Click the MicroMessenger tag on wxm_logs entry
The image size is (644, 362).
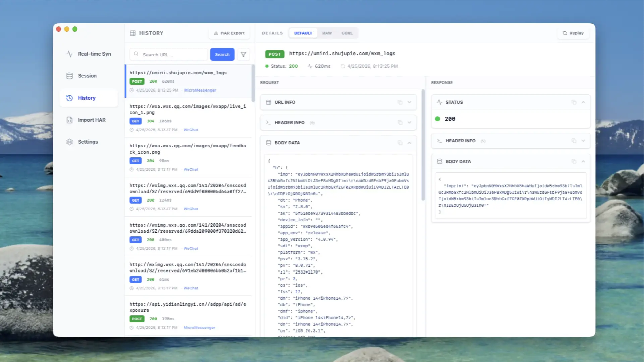pos(200,90)
